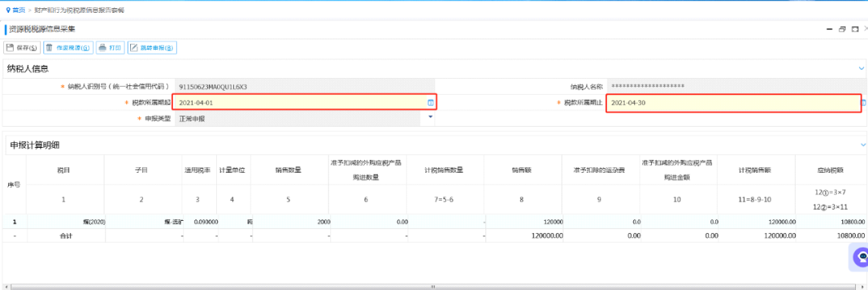Restore the 资源税税源信息采集 panel window
This screenshot has height=290, width=868.
coord(842,30)
